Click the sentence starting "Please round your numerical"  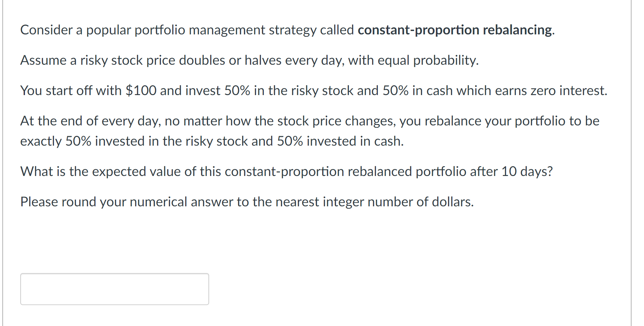click(x=247, y=202)
